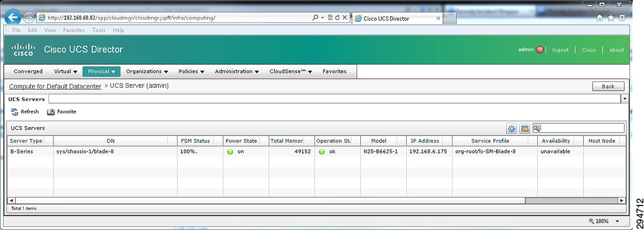
Task: Open browser Tools gear icon
Action: tap(622, 18)
